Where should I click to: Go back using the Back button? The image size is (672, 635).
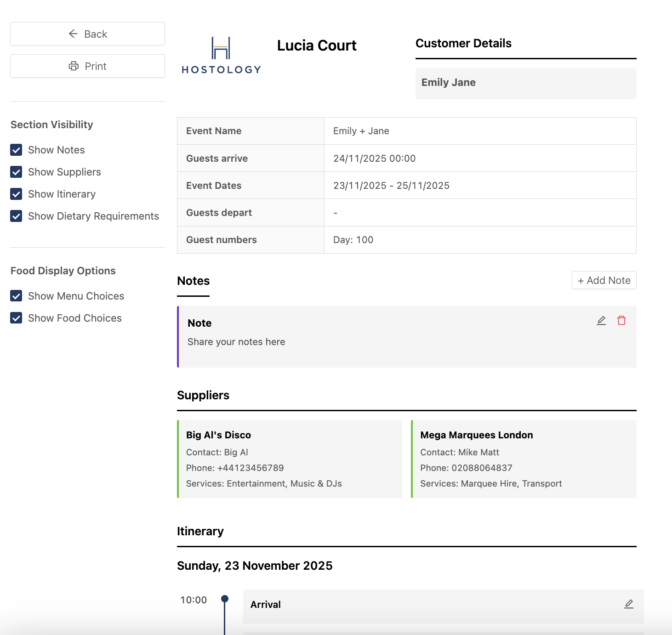pyautogui.click(x=87, y=34)
